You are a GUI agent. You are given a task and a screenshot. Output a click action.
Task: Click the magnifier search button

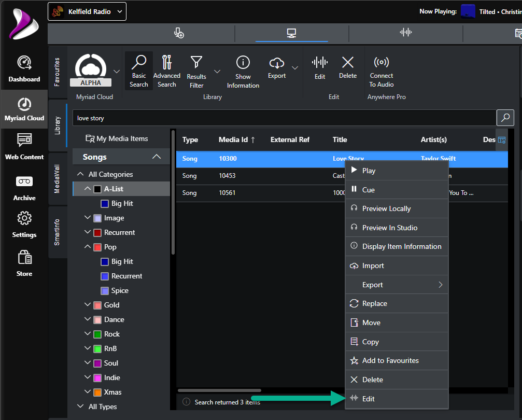[x=505, y=118]
